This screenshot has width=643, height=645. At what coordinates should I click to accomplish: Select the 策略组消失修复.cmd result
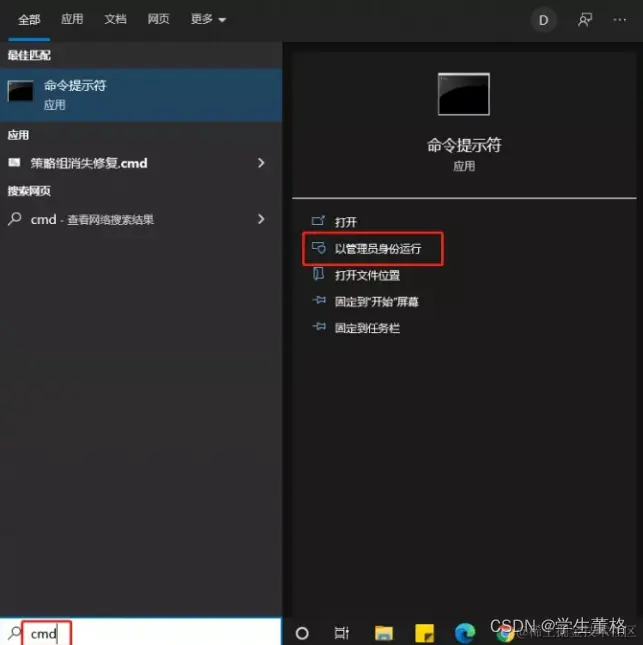coord(141,163)
